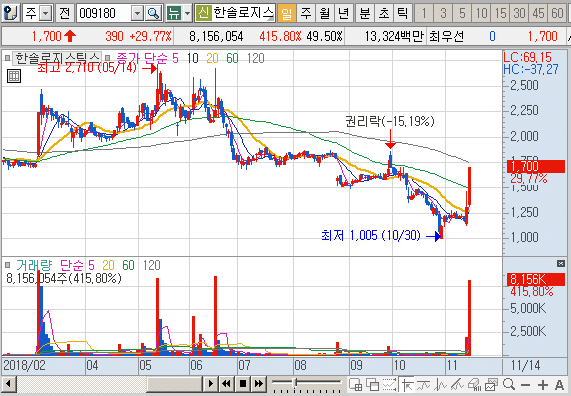Click the 11/14 date label on the time axis
This screenshot has width=571, height=396.
(525, 365)
